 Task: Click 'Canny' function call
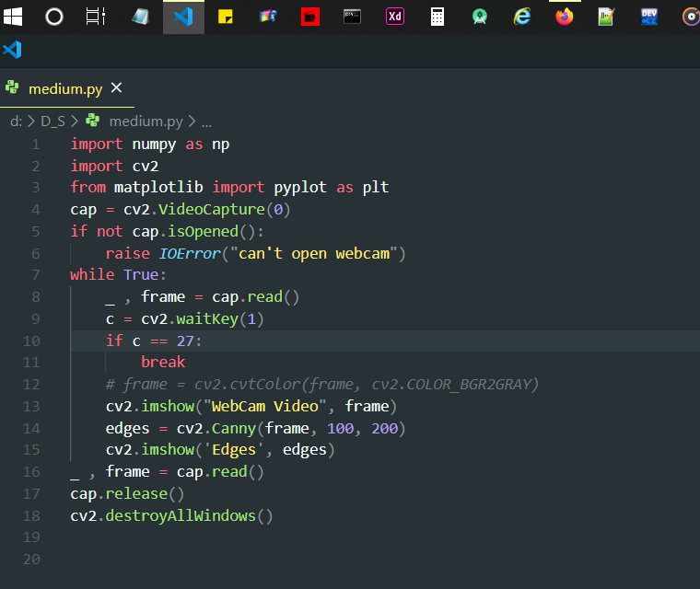point(233,428)
